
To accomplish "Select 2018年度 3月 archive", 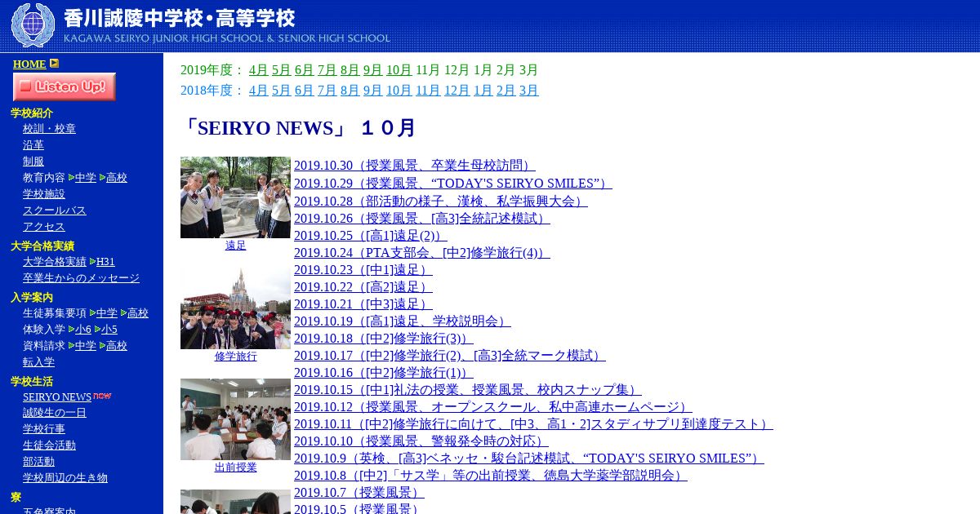I will 529,91.
